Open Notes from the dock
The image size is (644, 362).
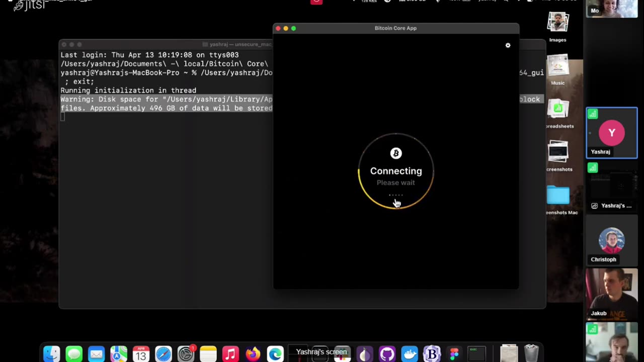(208, 354)
